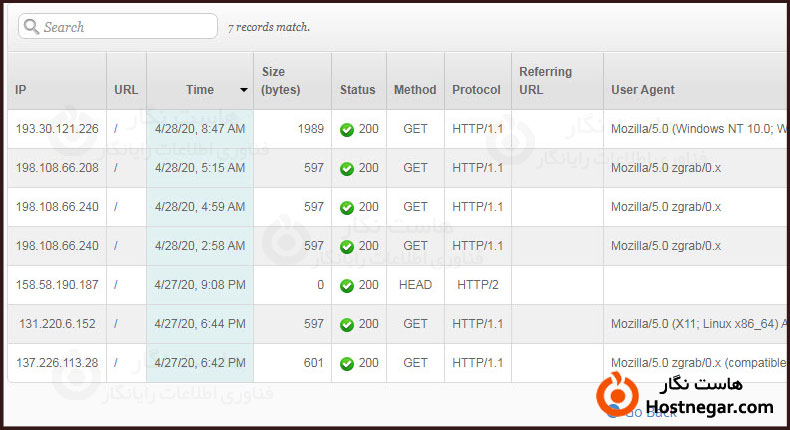The image size is (790, 430).
Task: Select IP address 198.108.66.208 cell
Action: click(57, 168)
